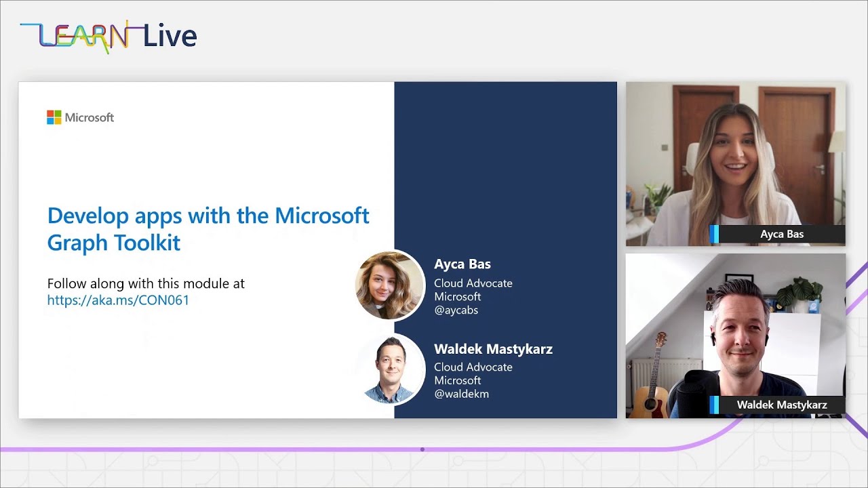Click Waldek Mastykarz webcam video feed
Screen dimensions: 868x488
[x=736, y=336]
